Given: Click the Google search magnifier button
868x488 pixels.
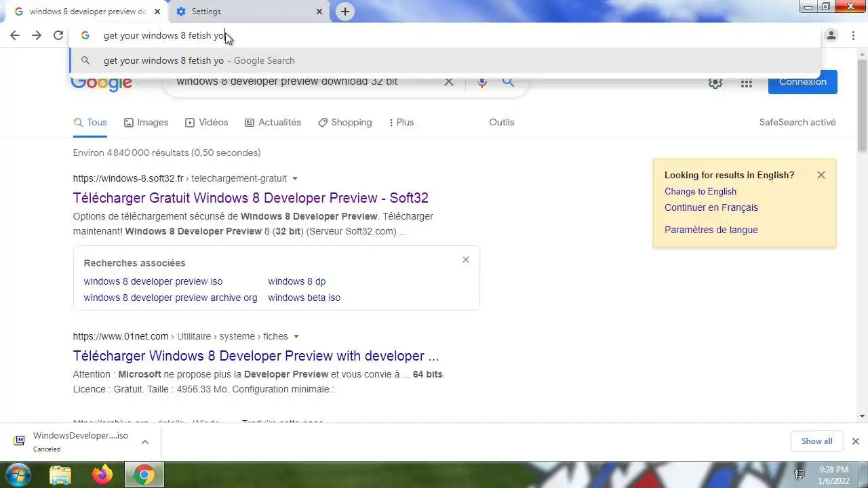Looking at the screenshot, I should pyautogui.click(x=508, y=82).
